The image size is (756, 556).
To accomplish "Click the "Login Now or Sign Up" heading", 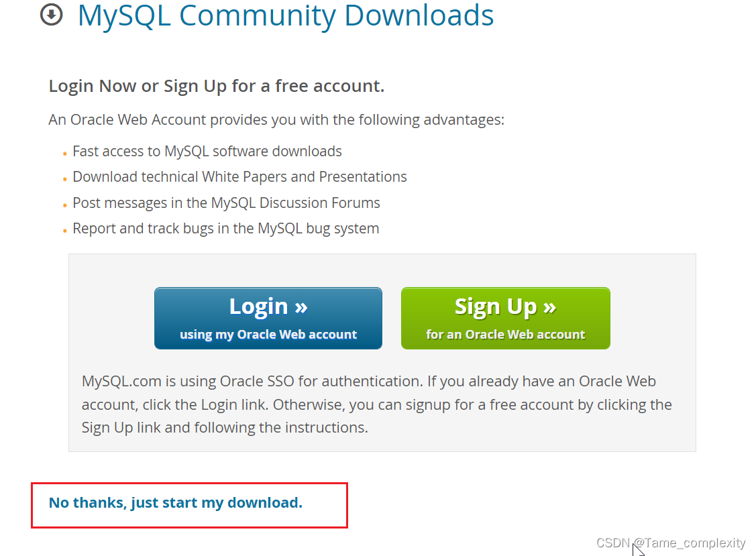I will 216,86.
